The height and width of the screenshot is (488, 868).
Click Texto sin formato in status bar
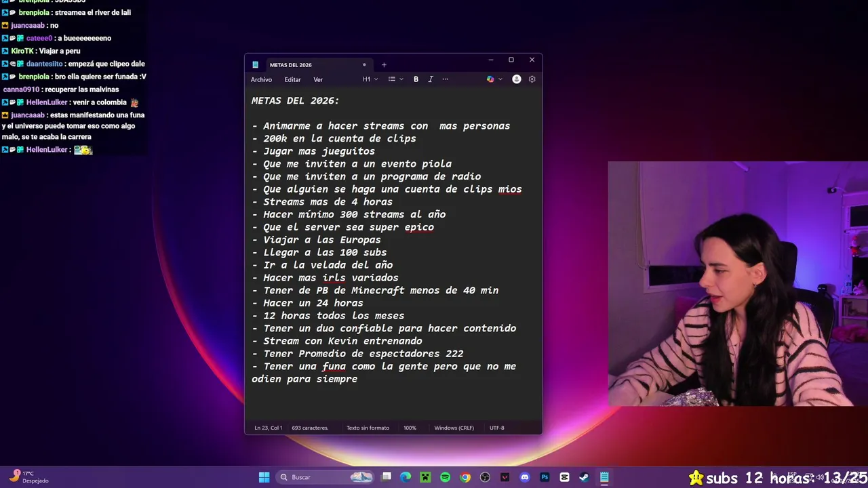tap(368, 428)
